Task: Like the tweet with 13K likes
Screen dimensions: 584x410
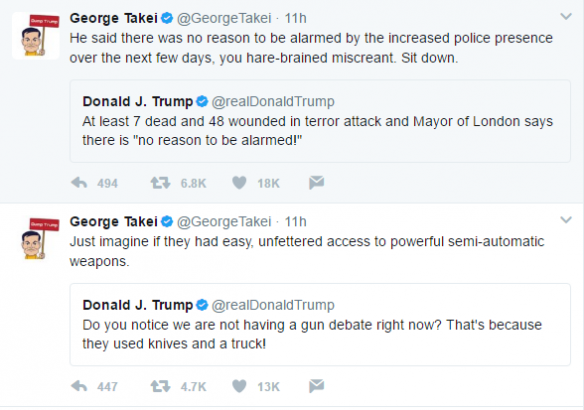Action: point(239,386)
